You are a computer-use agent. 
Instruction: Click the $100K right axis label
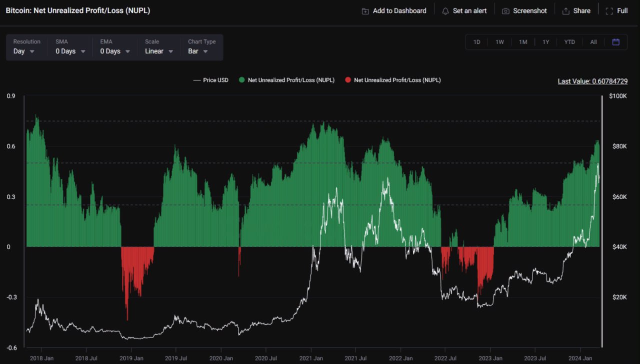click(x=618, y=96)
